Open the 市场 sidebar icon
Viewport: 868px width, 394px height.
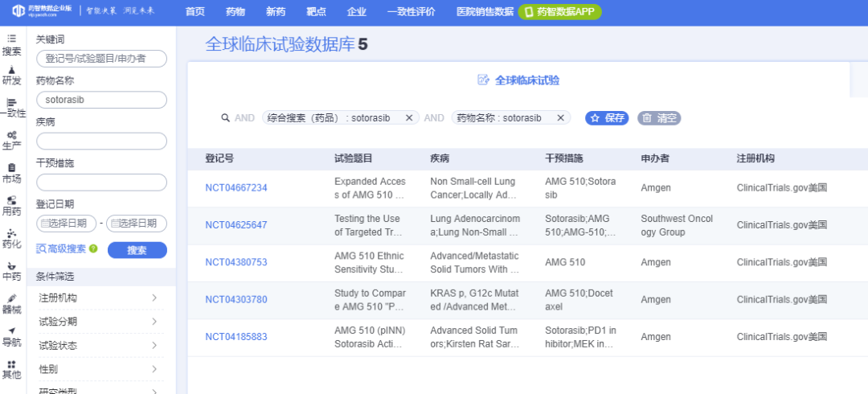point(11,173)
